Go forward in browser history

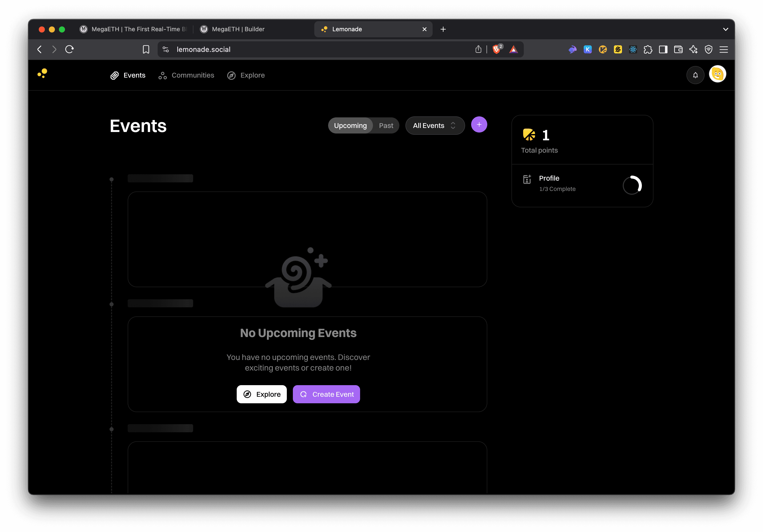pyautogui.click(x=54, y=50)
